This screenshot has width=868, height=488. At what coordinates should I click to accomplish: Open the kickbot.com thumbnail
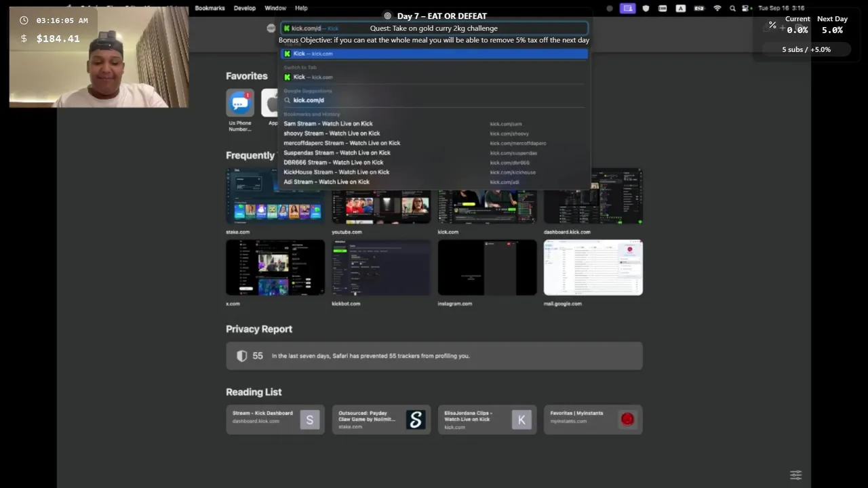[381, 268]
